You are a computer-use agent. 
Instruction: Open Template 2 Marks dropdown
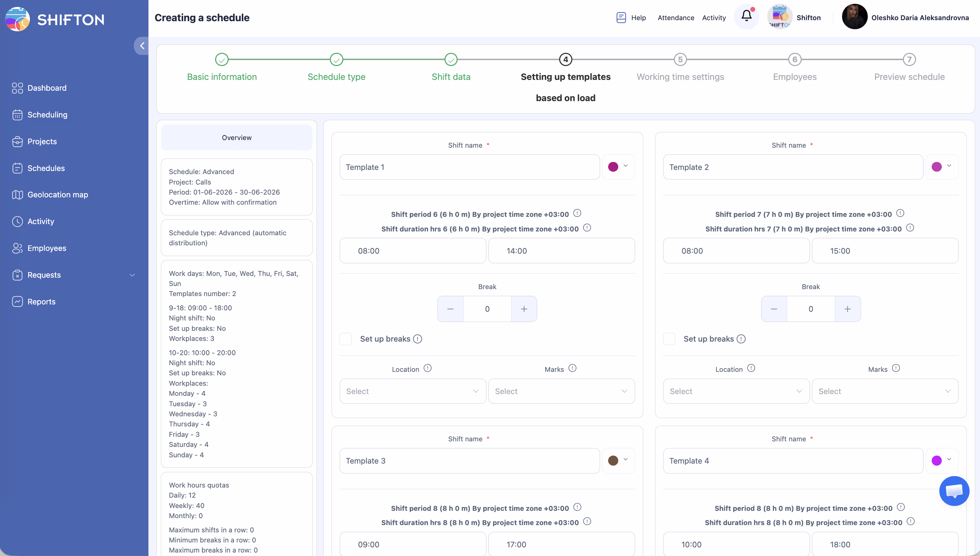click(x=884, y=391)
